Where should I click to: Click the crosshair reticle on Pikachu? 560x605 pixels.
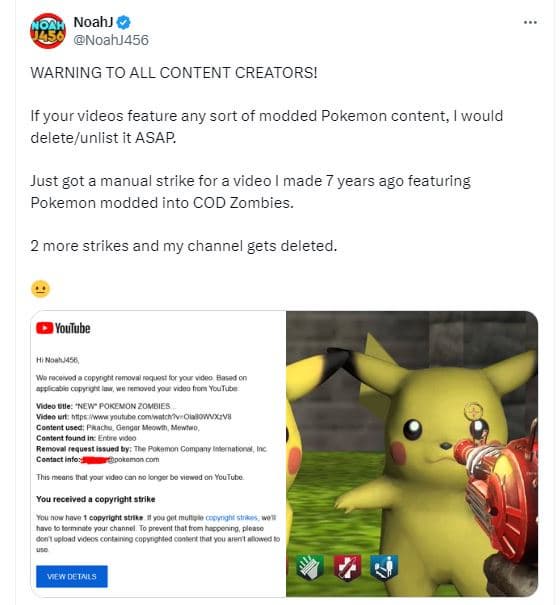(x=473, y=411)
